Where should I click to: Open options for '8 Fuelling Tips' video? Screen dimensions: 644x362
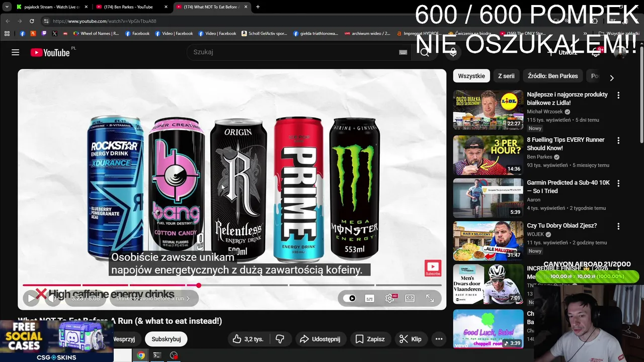tap(618, 140)
